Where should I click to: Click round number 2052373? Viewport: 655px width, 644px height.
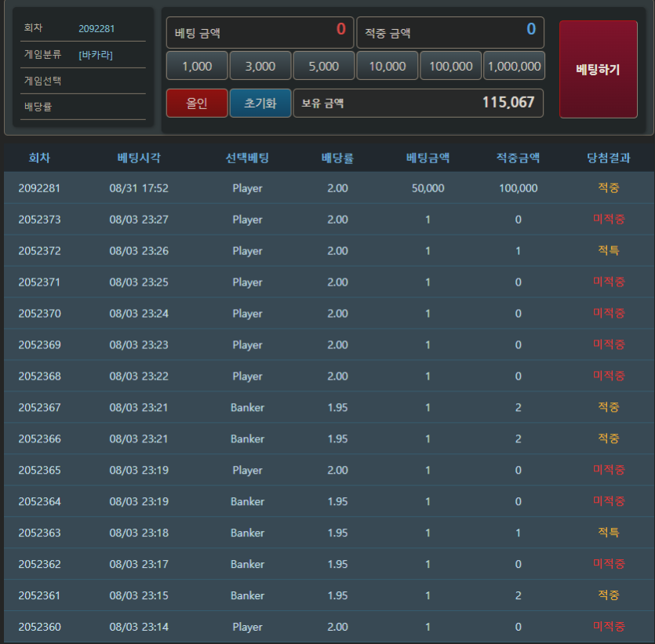[x=39, y=220]
